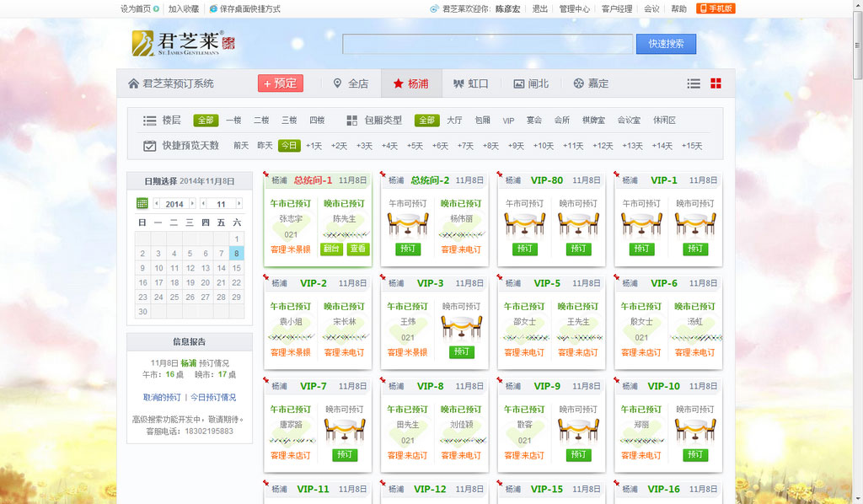Click 退出 to log out
Image resolution: width=863 pixels, height=504 pixels.
click(x=540, y=8)
